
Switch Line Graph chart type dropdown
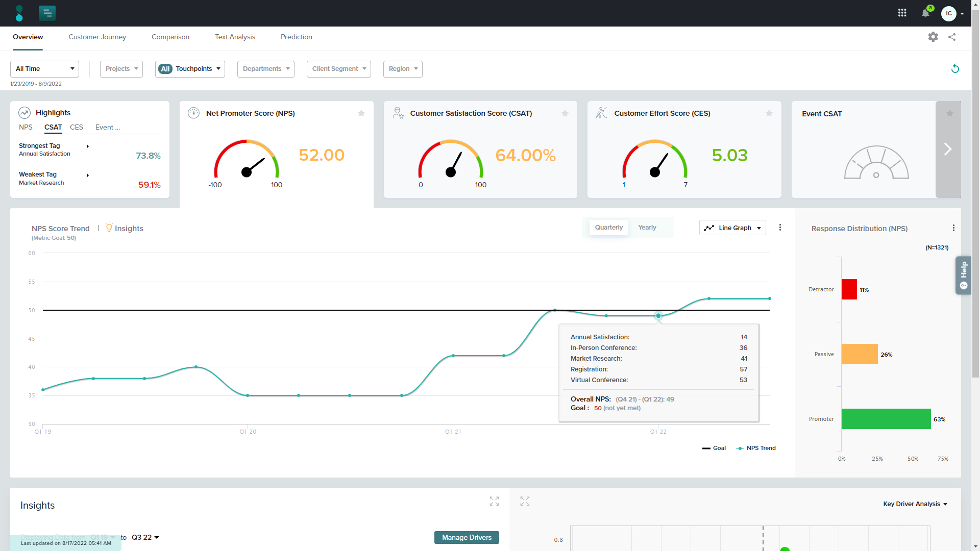pyautogui.click(x=733, y=228)
